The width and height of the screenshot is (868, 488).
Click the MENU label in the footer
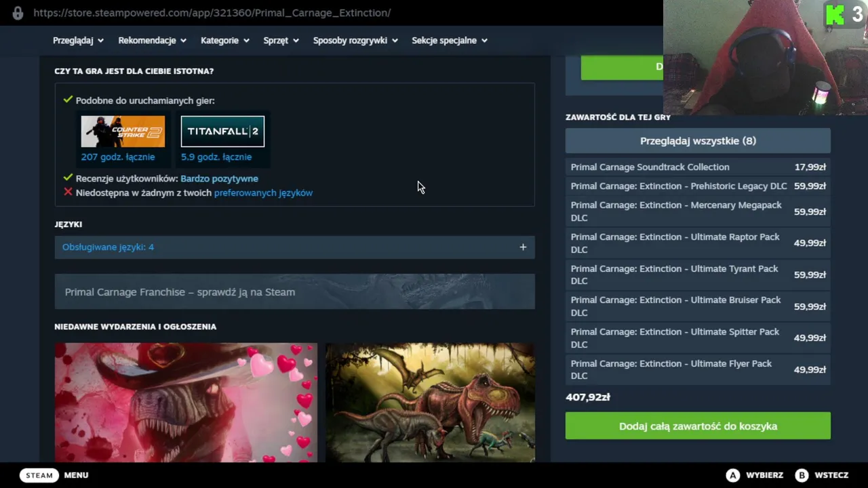pos(76,475)
